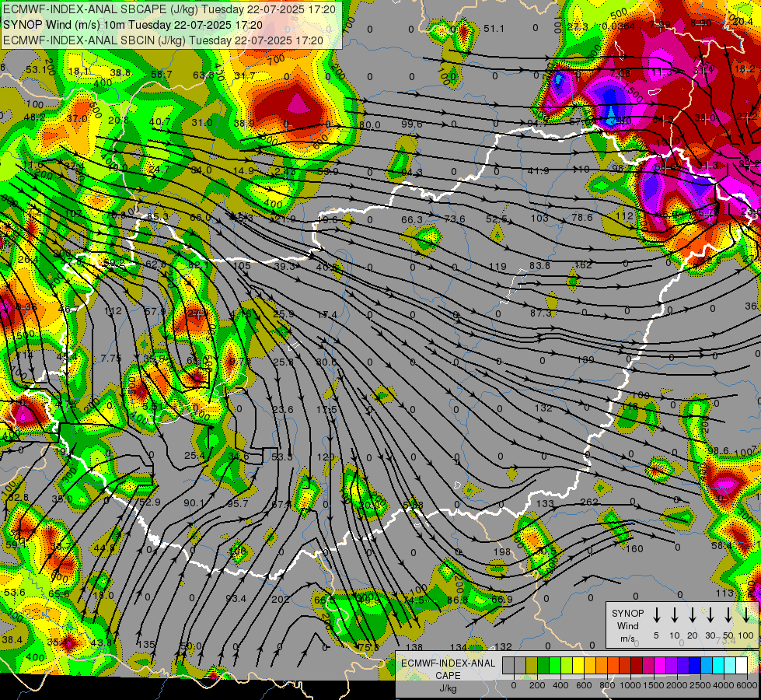Image resolution: width=761 pixels, height=700 pixels.
Task: Click the station value 119
Action: coord(497,266)
